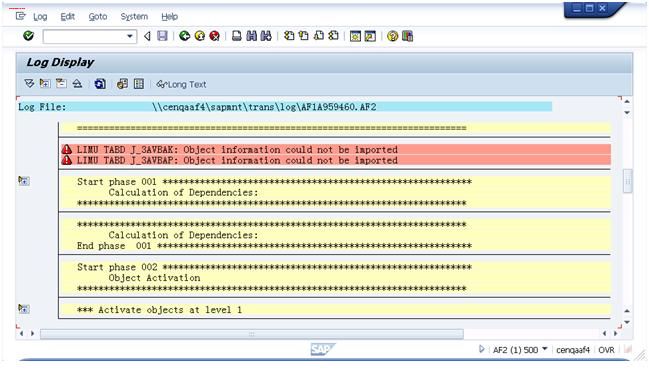This screenshot has width=649, height=375.
Task: Jump to First Page icon
Action: point(289,36)
